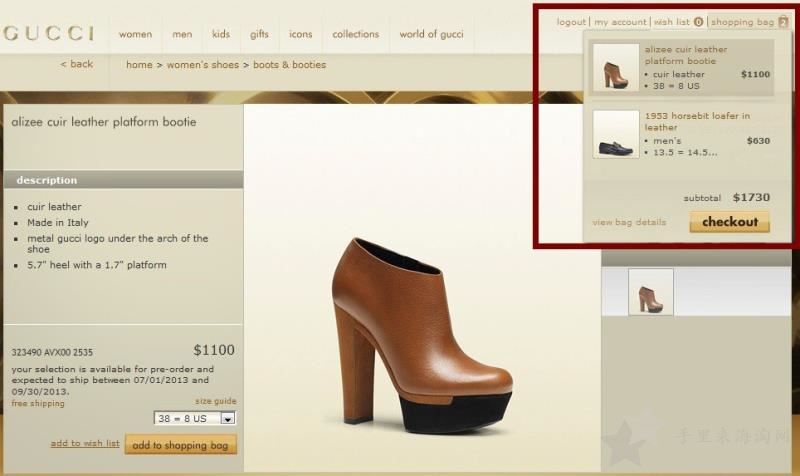
Task: Open the gifts menu
Action: click(259, 34)
